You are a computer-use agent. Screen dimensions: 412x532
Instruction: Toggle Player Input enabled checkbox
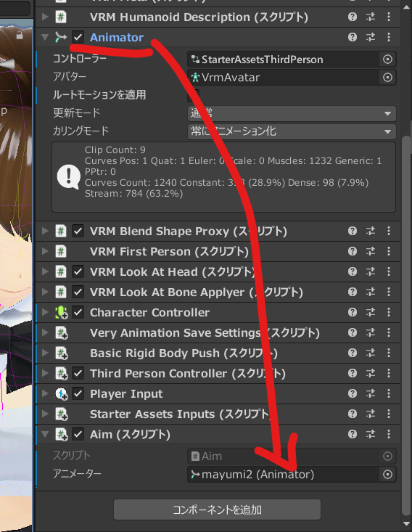(78, 394)
